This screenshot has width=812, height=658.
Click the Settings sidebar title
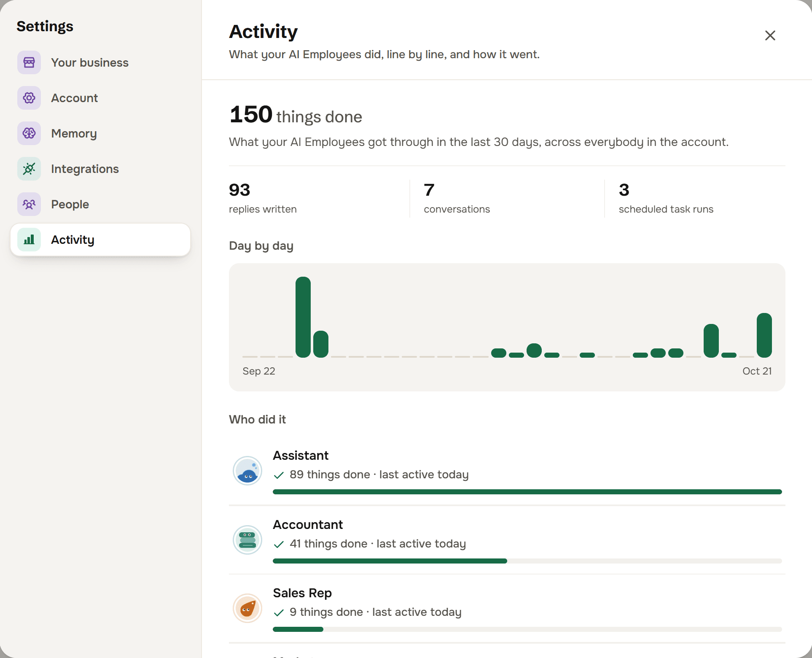coord(45,26)
